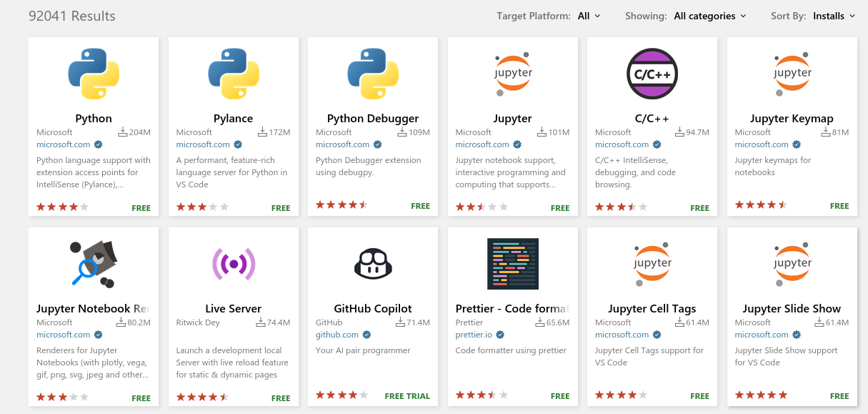Image resolution: width=868 pixels, height=414 pixels.
Task: Click Jupyter Keymap title text
Action: (792, 119)
